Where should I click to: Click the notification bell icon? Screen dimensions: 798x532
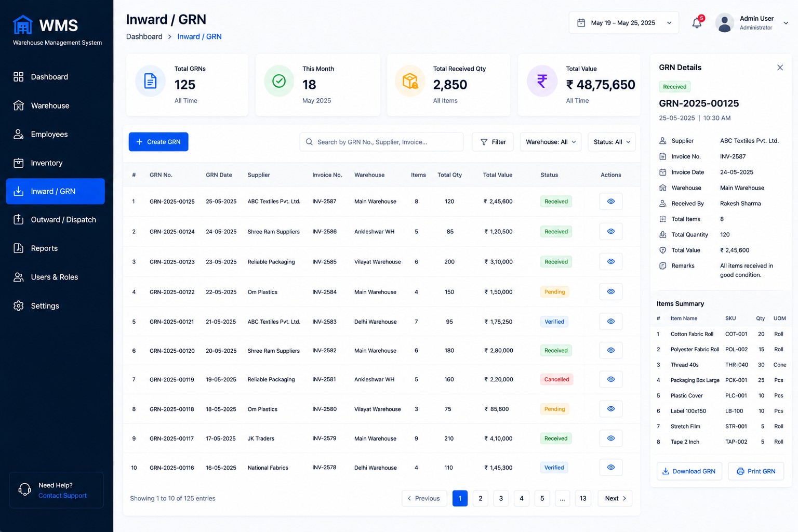[x=697, y=23]
